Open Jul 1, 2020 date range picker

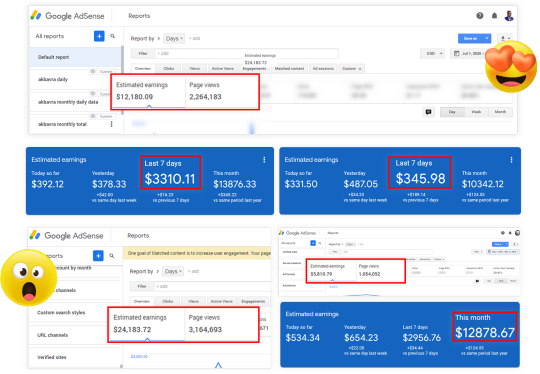[x=469, y=53]
